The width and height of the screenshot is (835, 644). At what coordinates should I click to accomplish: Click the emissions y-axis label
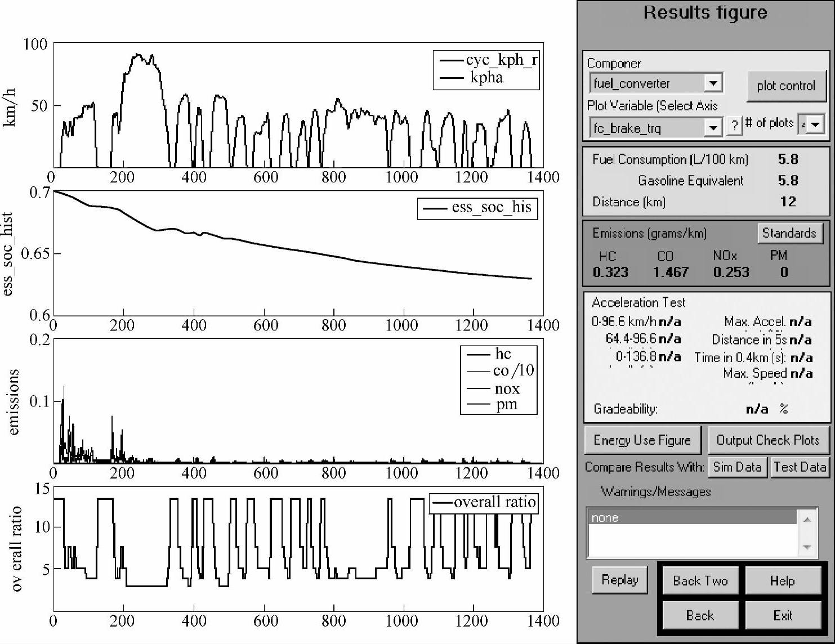tap(14, 402)
